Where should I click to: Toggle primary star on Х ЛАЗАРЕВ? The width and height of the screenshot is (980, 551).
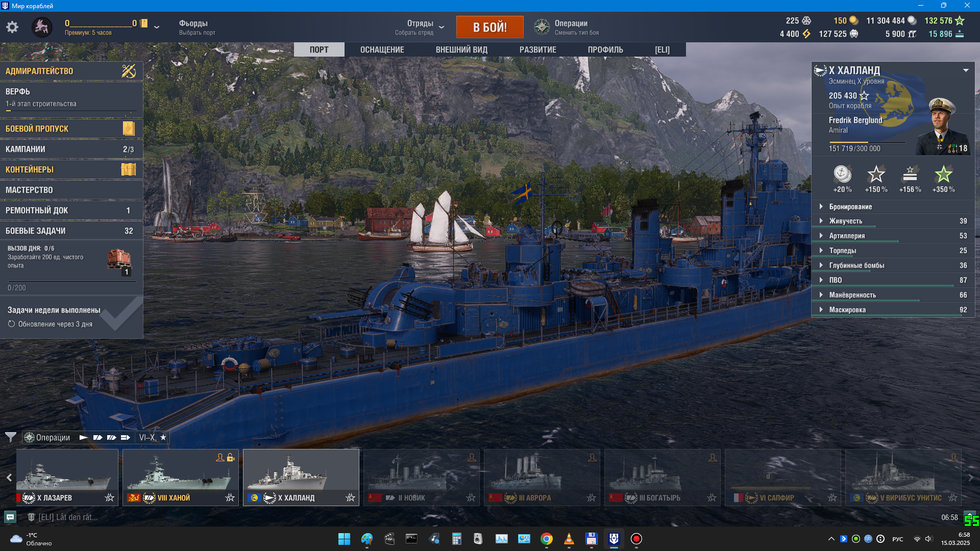pyautogui.click(x=110, y=497)
